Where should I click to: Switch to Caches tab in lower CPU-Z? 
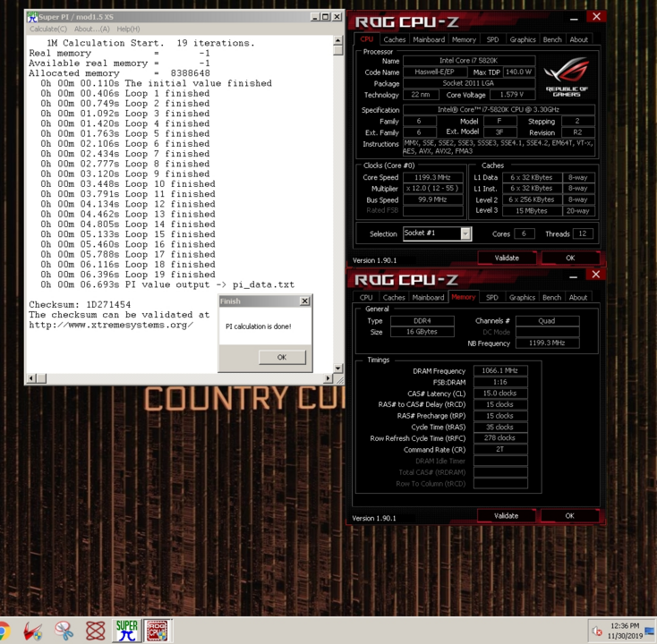[394, 297]
